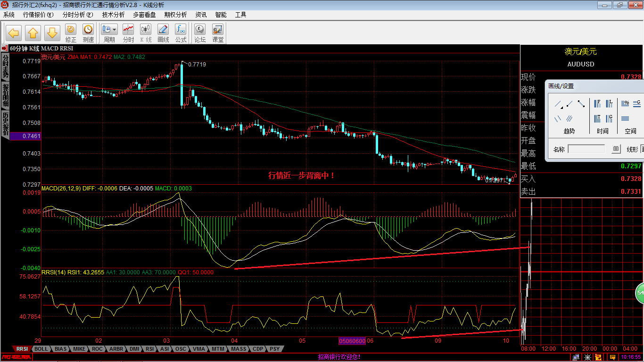Open the 智能 menu
Viewport: 644px width, 362px height.
[221, 15]
